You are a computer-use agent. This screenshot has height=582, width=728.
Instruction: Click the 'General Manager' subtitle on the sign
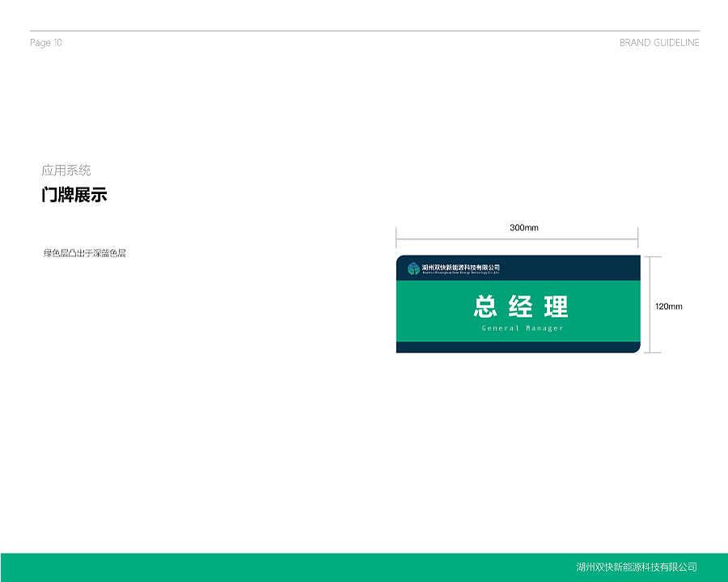[523, 328]
